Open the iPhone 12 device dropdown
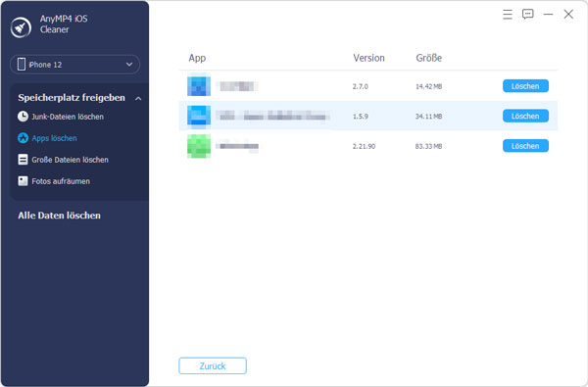Viewport: 588px width, 387px height. [x=75, y=65]
